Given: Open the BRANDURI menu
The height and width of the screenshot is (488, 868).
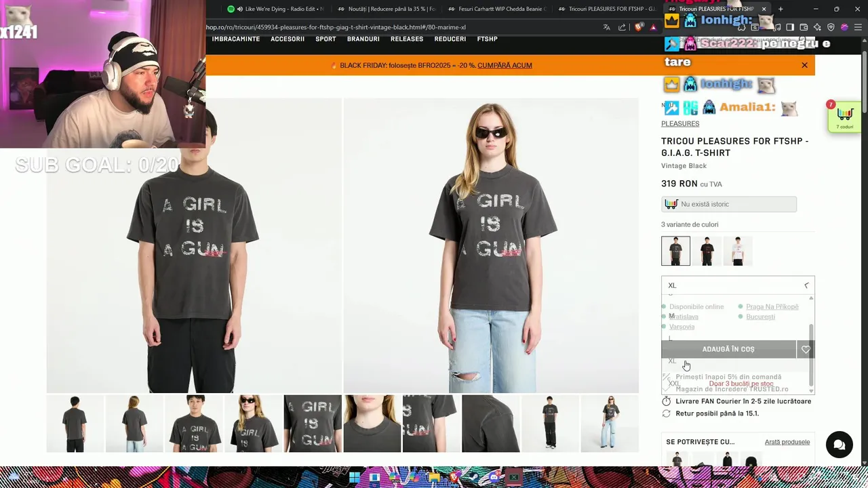Looking at the screenshot, I should [x=363, y=39].
